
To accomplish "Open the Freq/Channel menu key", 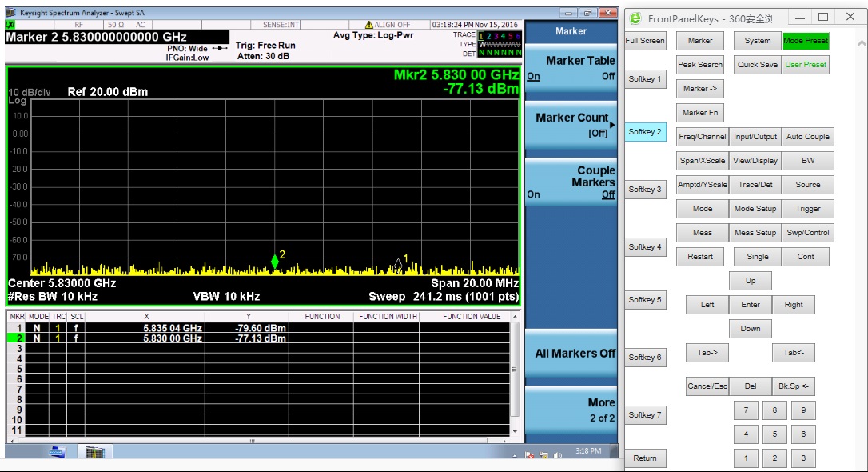I will 702,137.
